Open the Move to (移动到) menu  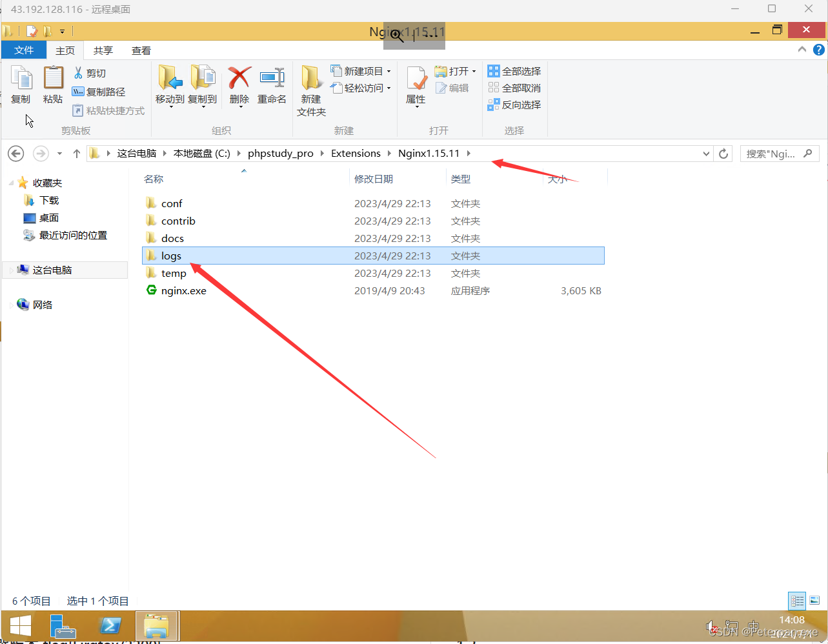[x=170, y=85]
